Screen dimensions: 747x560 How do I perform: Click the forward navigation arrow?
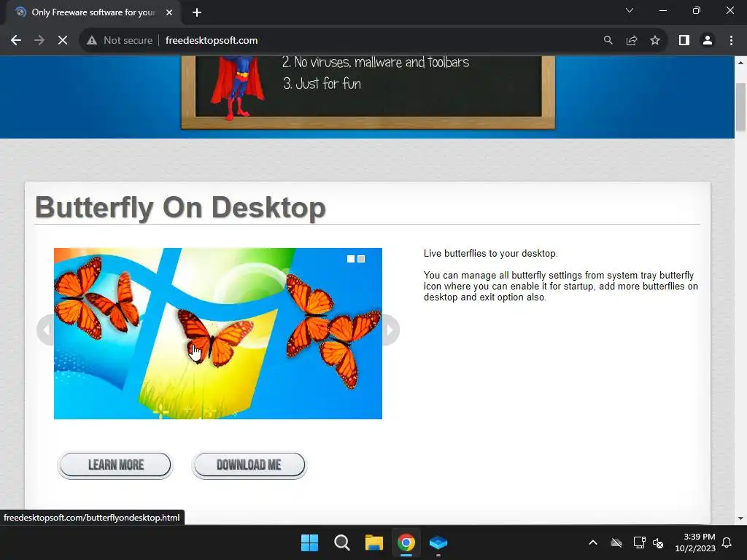[39, 41]
